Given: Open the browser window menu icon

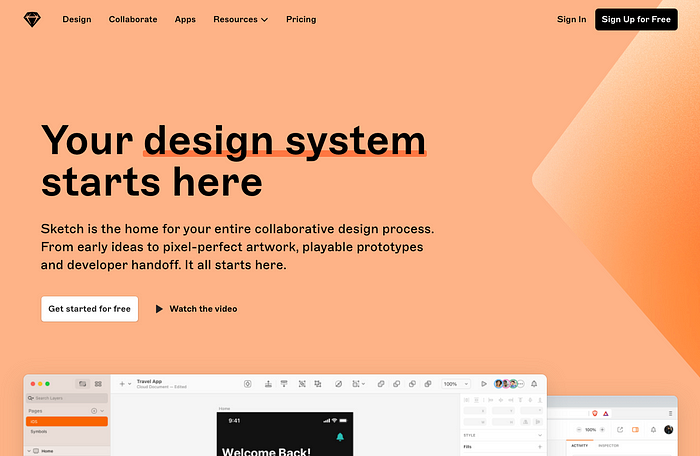Looking at the screenshot, I should coord(670,414).
